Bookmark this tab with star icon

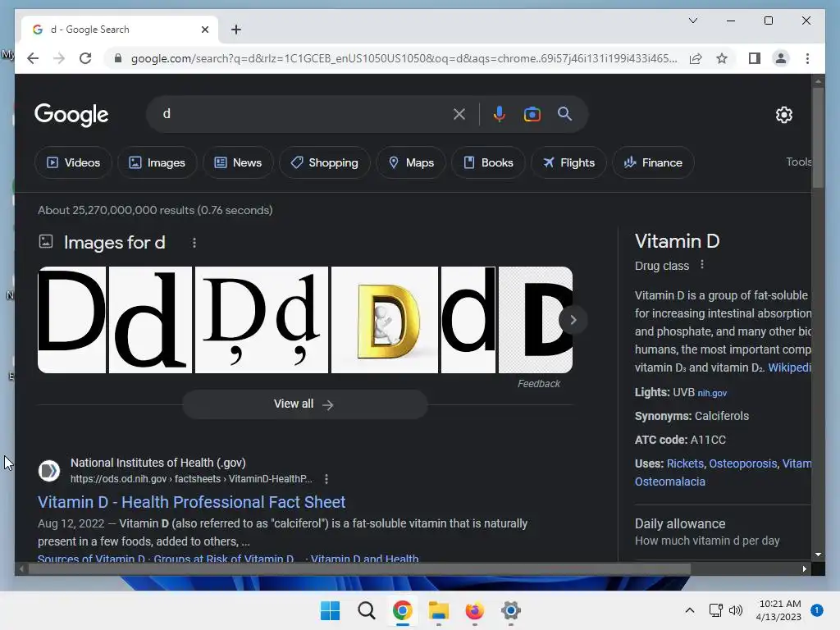click(x=722, y=58)
